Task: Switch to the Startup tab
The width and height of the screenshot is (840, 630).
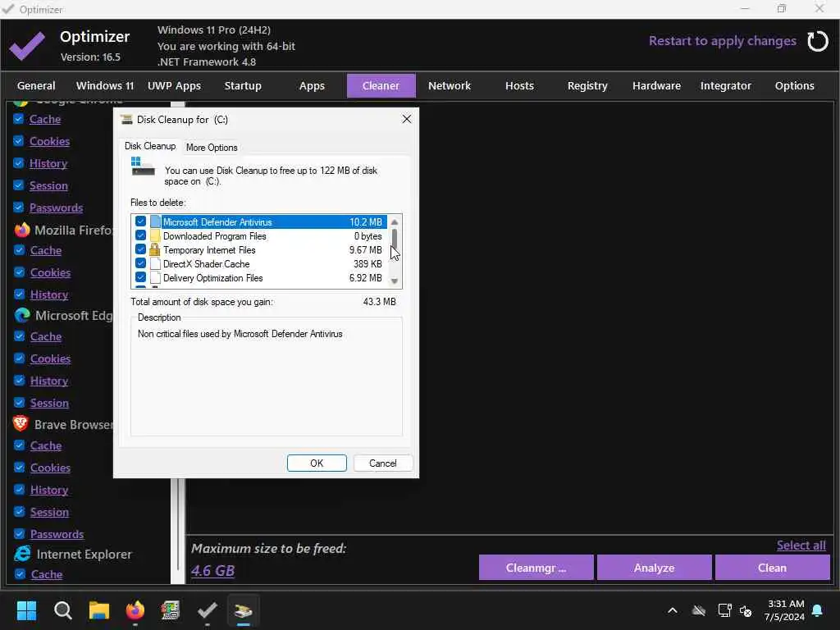Action: pos(243,85)
